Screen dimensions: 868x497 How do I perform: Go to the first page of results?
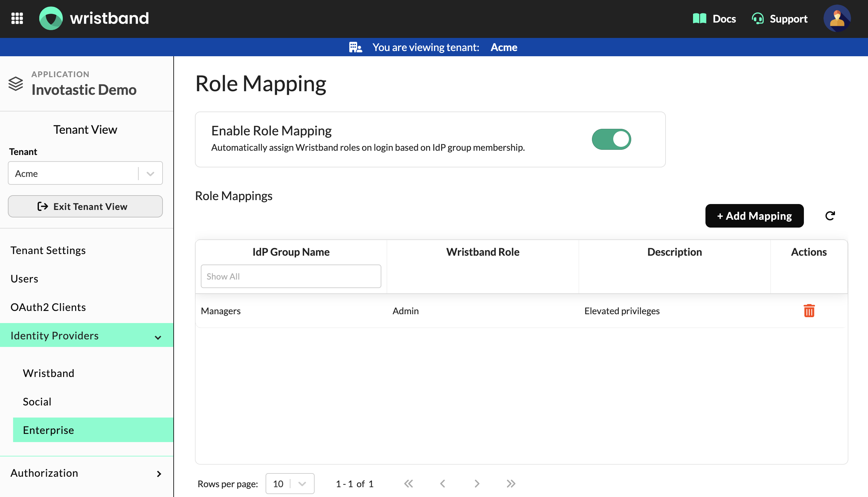(408, 484)
